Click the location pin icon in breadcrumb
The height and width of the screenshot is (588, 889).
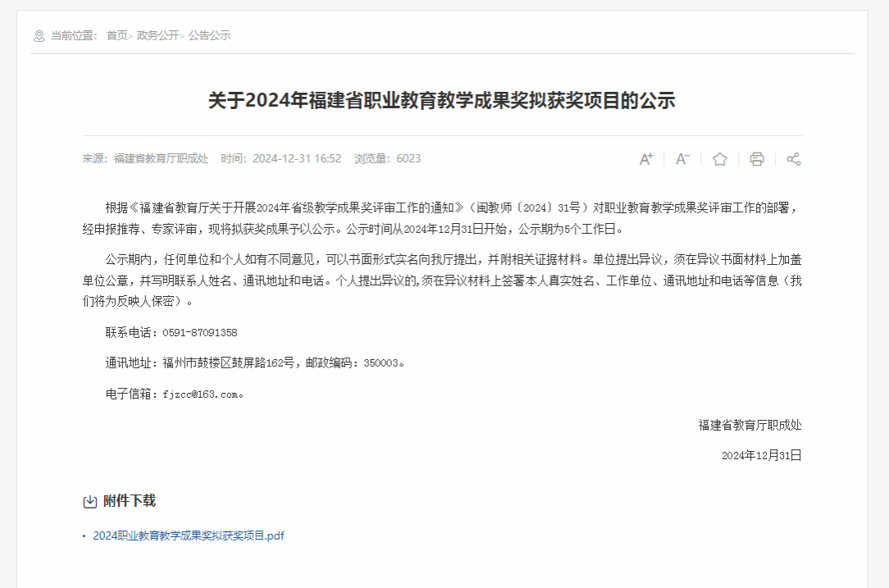click(39, 36)
